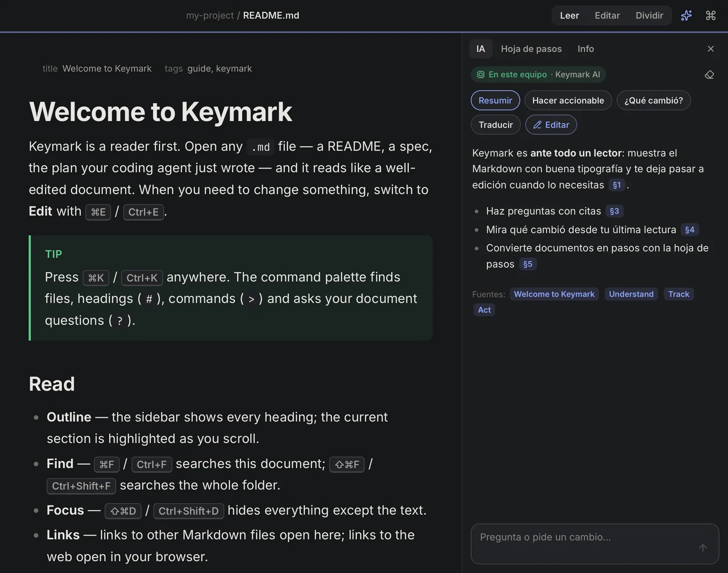Select the Resumir prompt chip
Screen dimensions: 728x573
[495, 101]
